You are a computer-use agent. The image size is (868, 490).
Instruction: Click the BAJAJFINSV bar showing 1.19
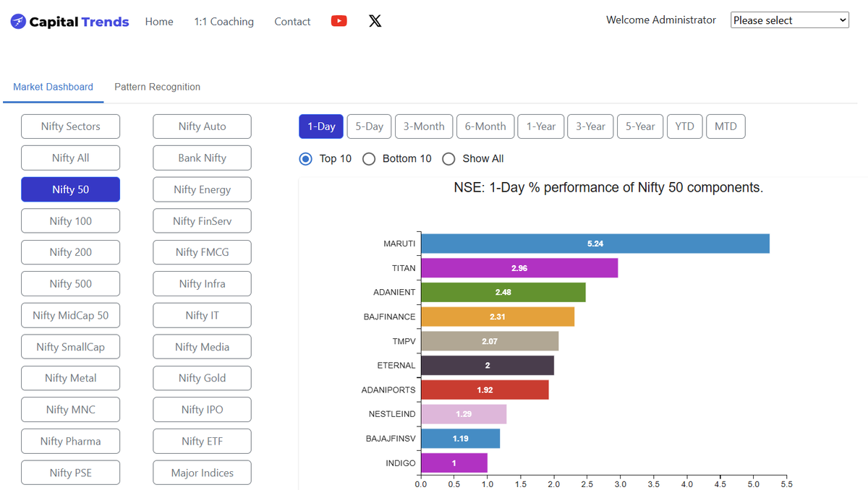pos(460,439)
